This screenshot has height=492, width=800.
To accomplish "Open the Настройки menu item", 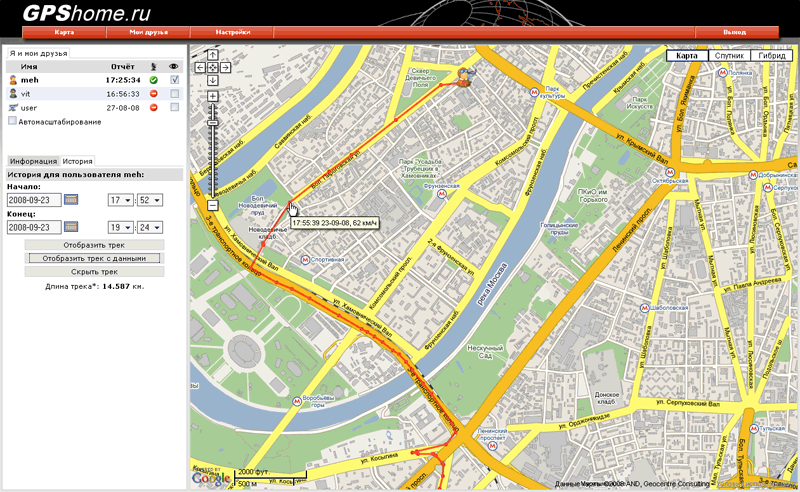I will [232, 32].
